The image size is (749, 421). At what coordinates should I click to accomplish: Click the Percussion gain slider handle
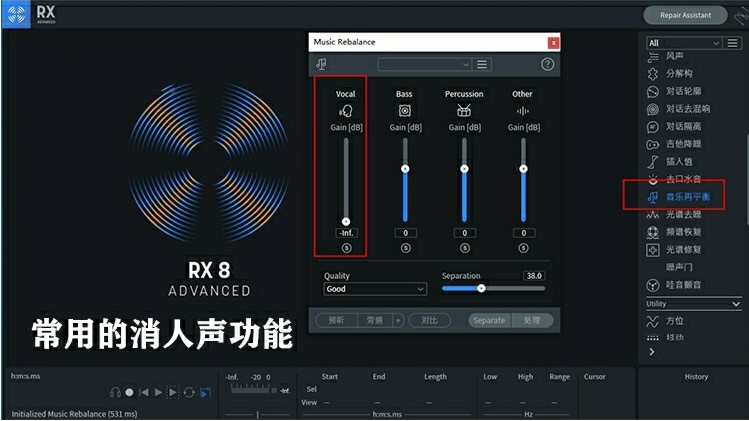coord(464,169)
